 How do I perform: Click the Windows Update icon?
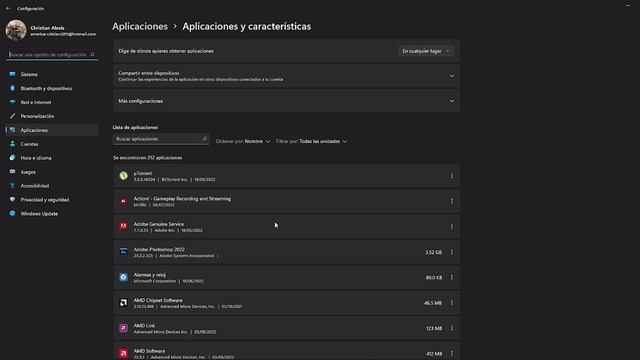[x=12, y=213]
